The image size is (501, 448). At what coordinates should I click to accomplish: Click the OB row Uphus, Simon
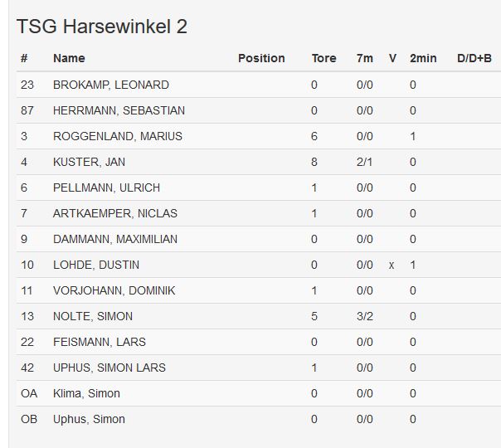pos(89,419)
